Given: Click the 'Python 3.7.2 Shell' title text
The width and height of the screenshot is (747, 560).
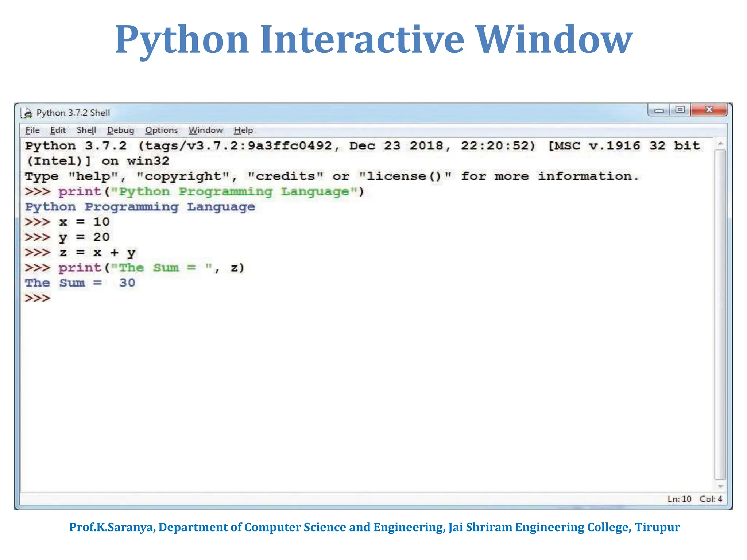Looking at the screenshot, I should tap(73, 113).
